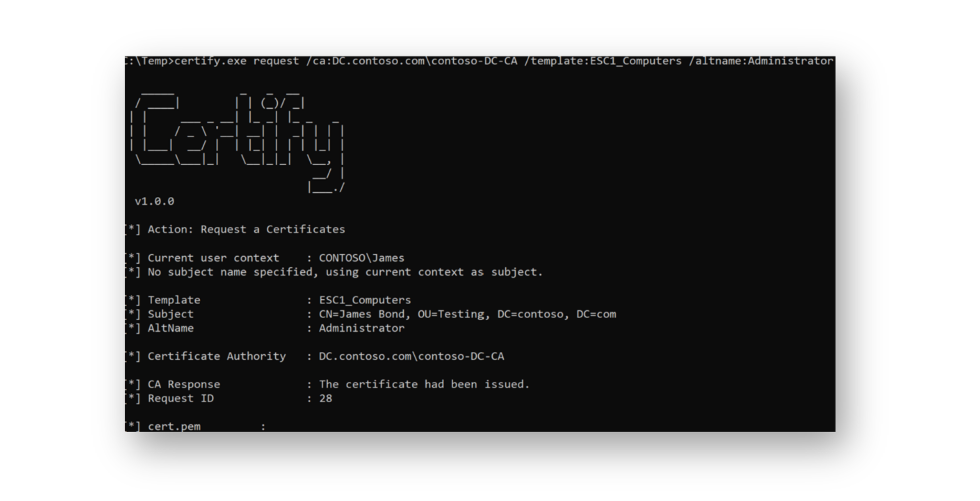Screen dimensions: 980x501
Task: Click the cert.pem output label
Action: click(174, 427)
